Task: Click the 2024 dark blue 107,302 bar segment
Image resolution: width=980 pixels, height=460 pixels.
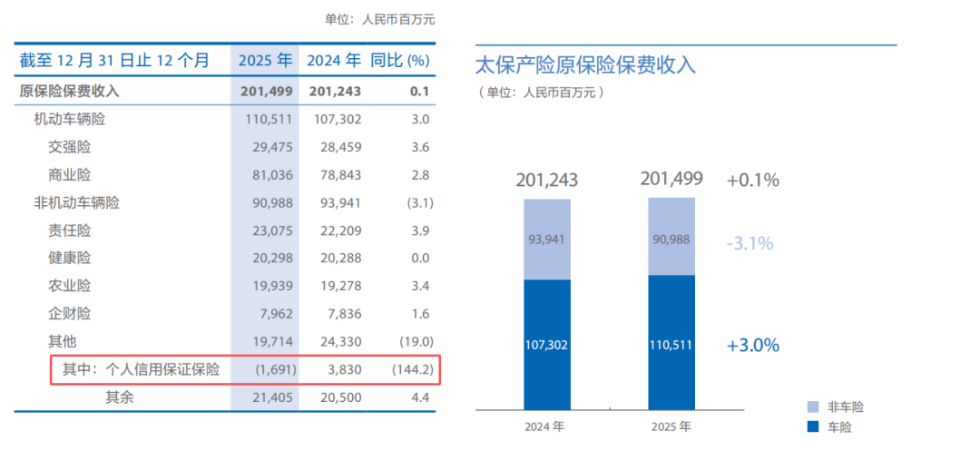Action: 547,345
